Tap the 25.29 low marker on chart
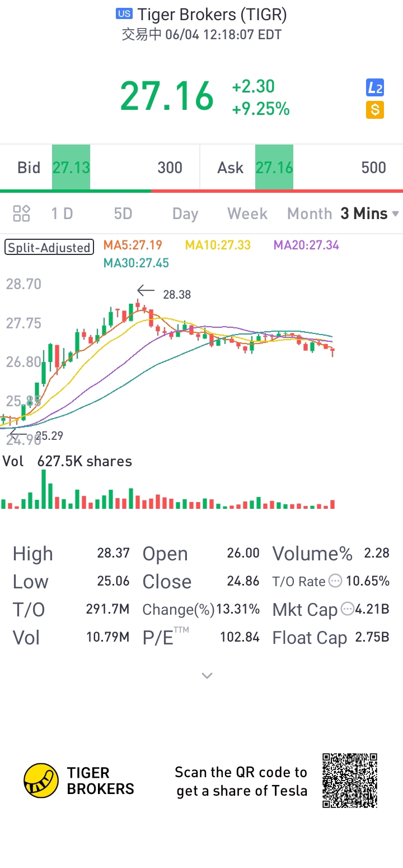This screenshot has height=868, width=403. click(x=49, y=435)
